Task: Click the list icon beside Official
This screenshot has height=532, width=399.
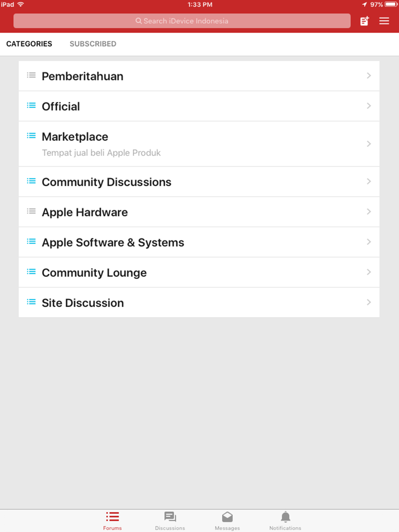Action: click(31, 106)
